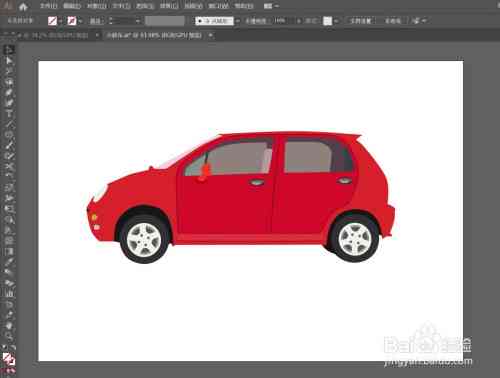Select the Column Graph tool
Viewport: 500px width, 378px height.
(9, 293)
